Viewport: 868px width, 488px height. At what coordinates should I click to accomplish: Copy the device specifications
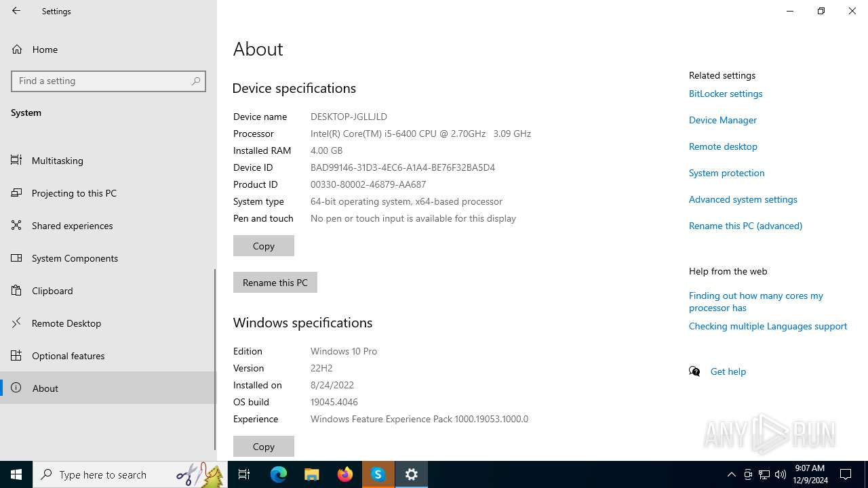pyautogui.click(x=264, y=245)
